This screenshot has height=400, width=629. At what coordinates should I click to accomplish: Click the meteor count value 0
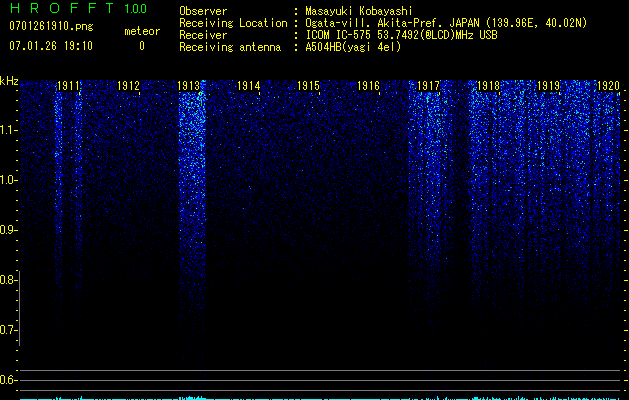click(142, 46)
